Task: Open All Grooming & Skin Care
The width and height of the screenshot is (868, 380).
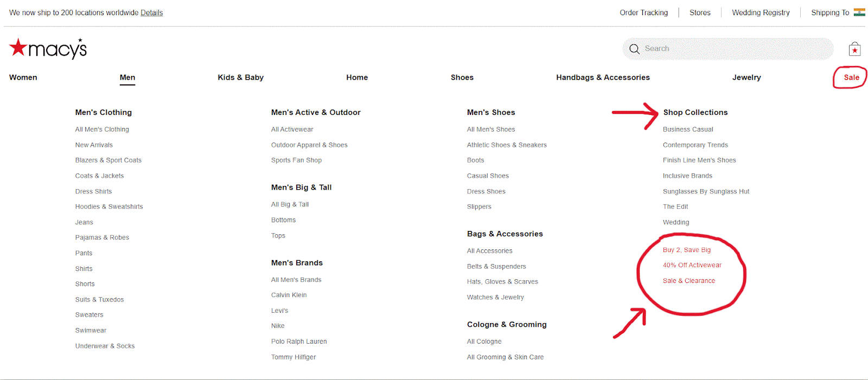Action: pyautogui.click(x=505, y=357)
